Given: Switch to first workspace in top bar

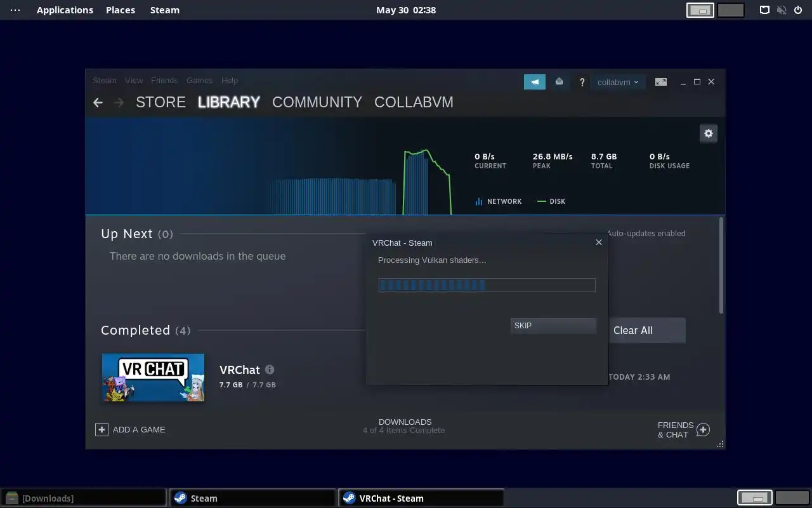Looking at the screenshot, I should pyautogui.click(x=700, y=10).
